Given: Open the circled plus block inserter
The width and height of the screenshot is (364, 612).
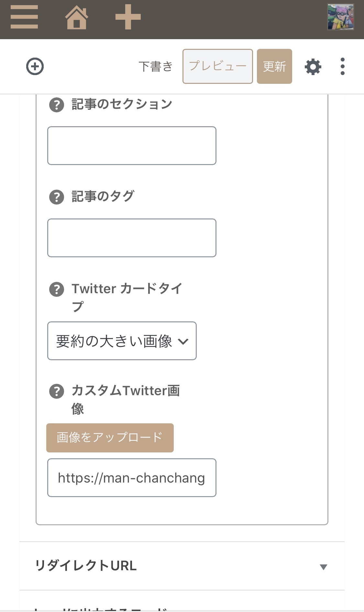Looking at the screenshot, I should coord(35,66).
